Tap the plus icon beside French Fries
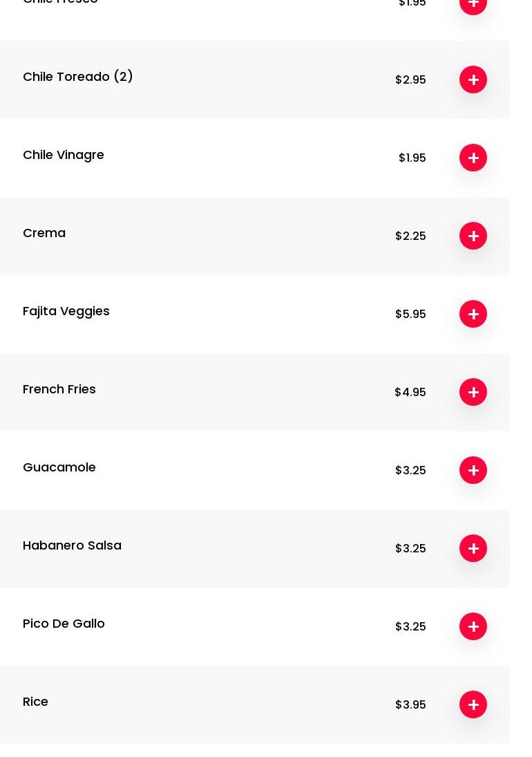532x757 pixels. (473, 392)
